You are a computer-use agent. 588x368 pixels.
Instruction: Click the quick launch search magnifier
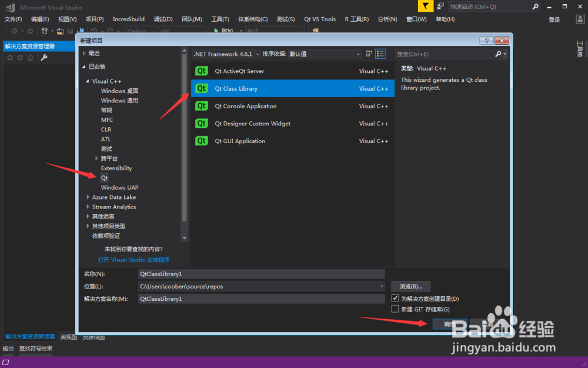pos(536,6)
